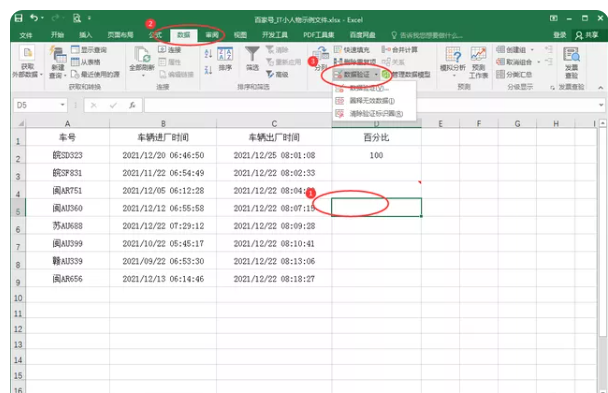
Task: Open print preview from quick access toolbar
Action: point(77,18)
